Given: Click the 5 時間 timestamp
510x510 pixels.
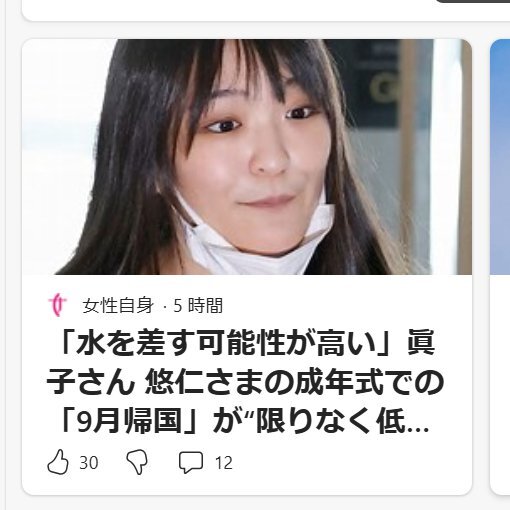Looking at the screenshot, I should tap(198, 305).
